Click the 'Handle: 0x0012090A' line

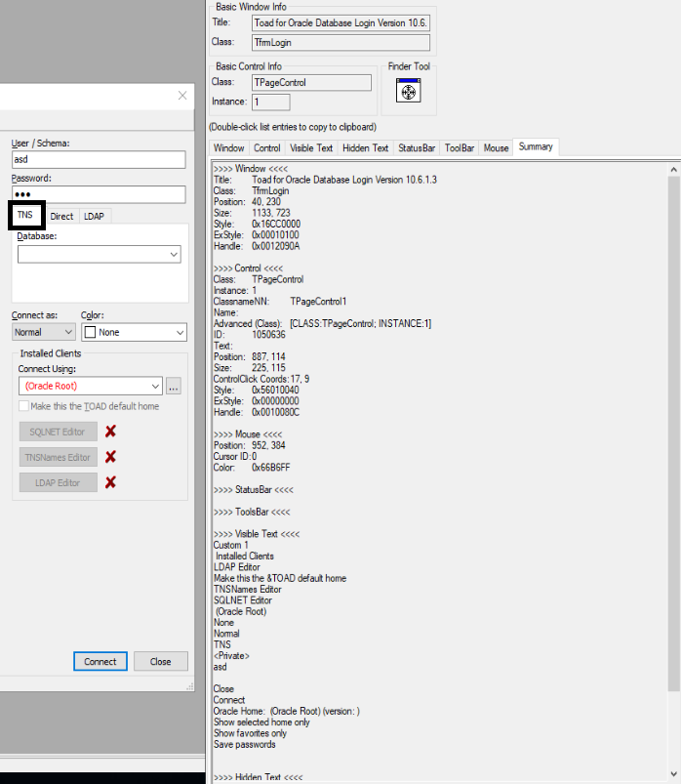coord(257,246)
